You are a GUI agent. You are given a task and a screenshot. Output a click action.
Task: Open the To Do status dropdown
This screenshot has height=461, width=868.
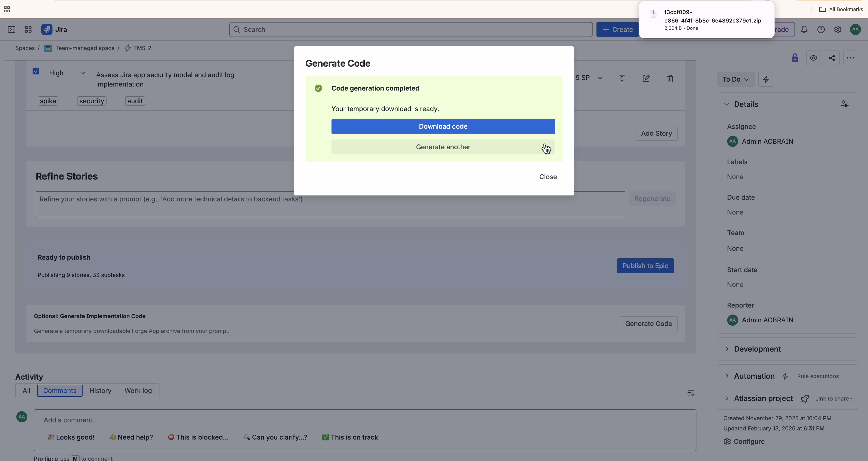tap(735, 80)
